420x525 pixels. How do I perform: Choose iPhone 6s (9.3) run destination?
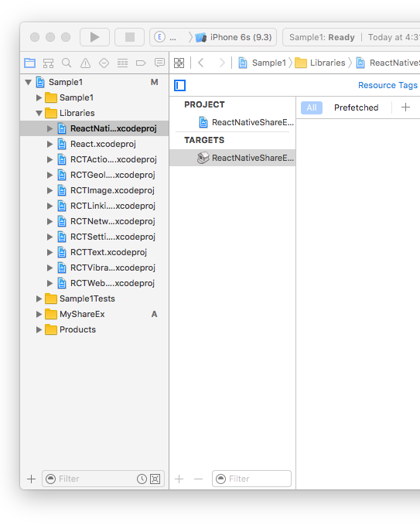click(x=241, y=37)
